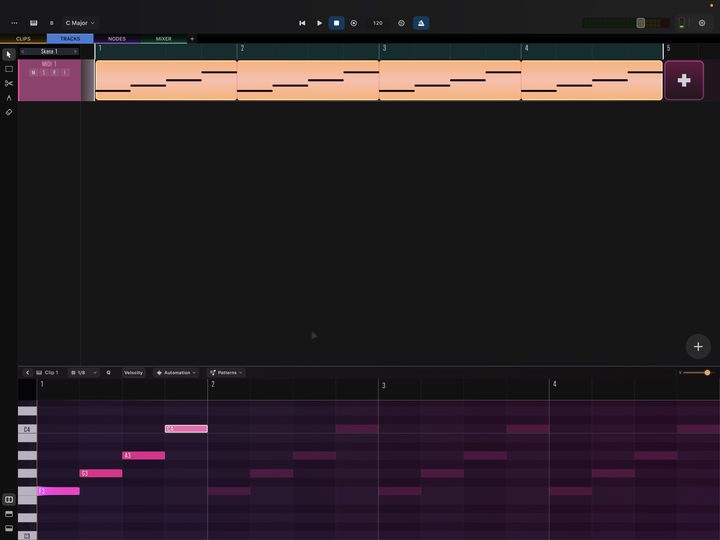Open the Patterns dropdown
Image resolution: width=720 pixels, height=540 pixels.
[x=226, y=372]
